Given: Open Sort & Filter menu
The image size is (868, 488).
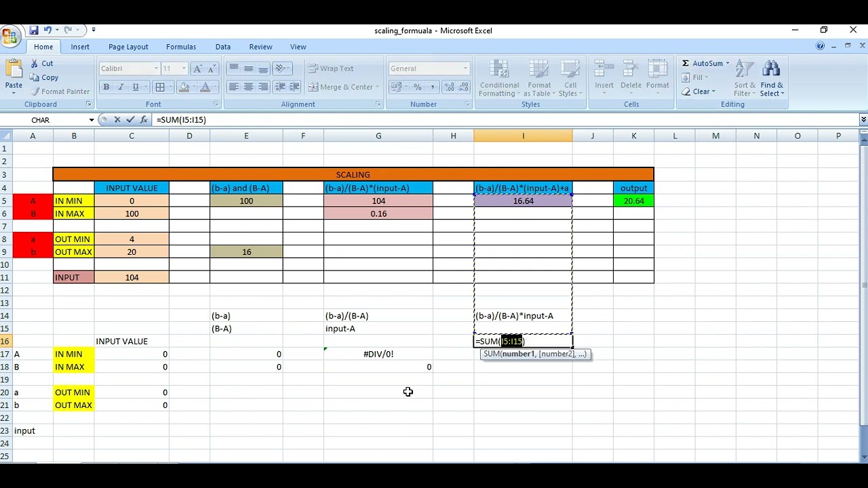Looking at the screenshot, I should [x=745, y=79].
